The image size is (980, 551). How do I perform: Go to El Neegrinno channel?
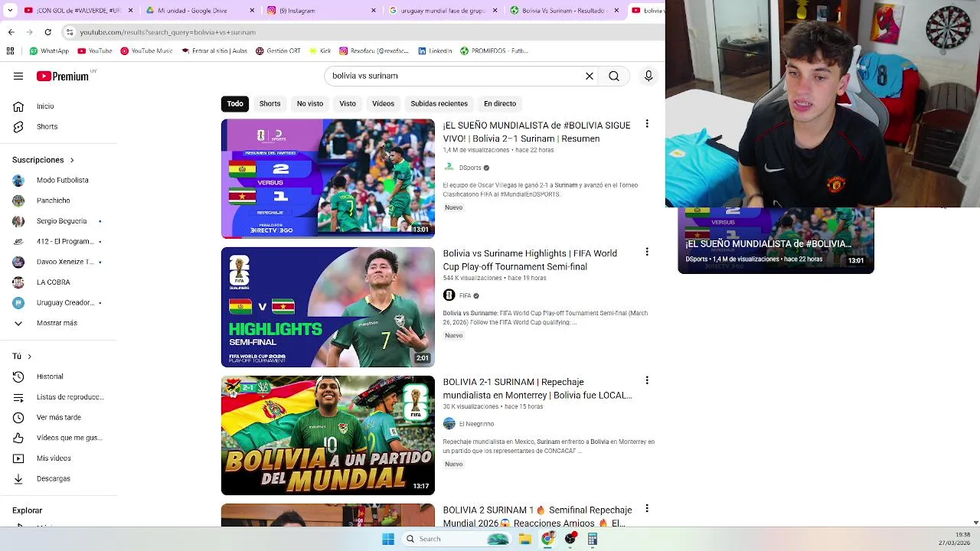tap(476, 424)
